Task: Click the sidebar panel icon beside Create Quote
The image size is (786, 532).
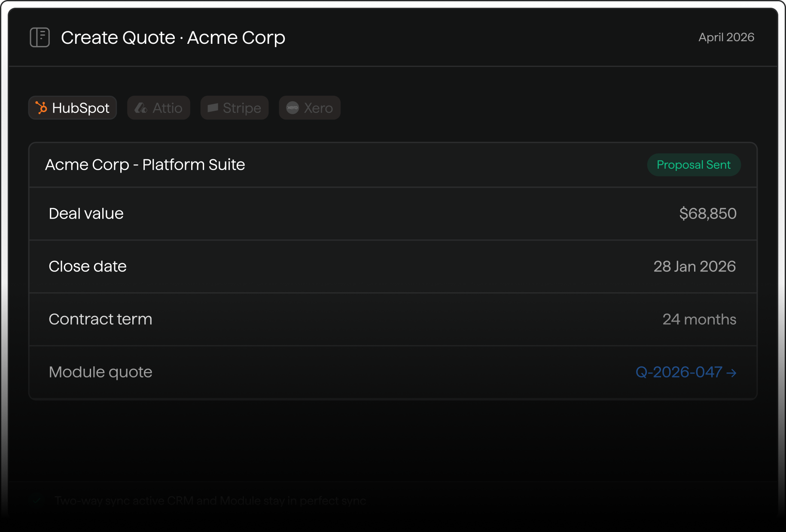Action: [x=40, y=37]
